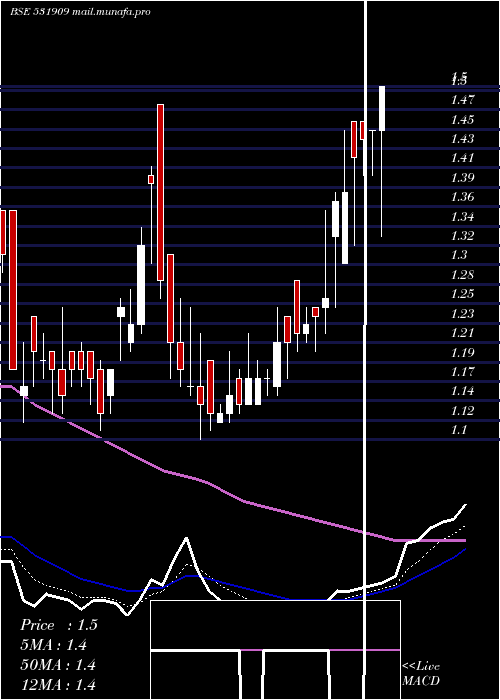Click the 1.47 price axis label

462,100
